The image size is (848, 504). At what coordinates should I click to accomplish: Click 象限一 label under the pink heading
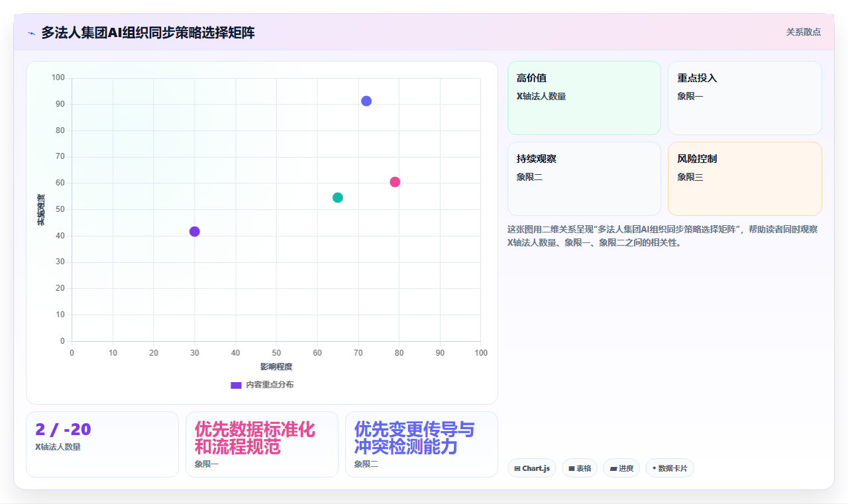[207, 464]
